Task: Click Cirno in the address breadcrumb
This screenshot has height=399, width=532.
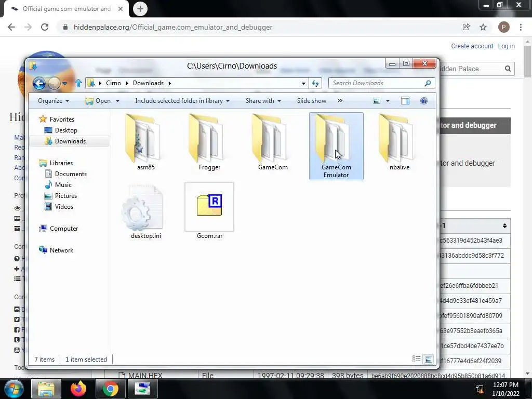Action: [x=113, y=83]
